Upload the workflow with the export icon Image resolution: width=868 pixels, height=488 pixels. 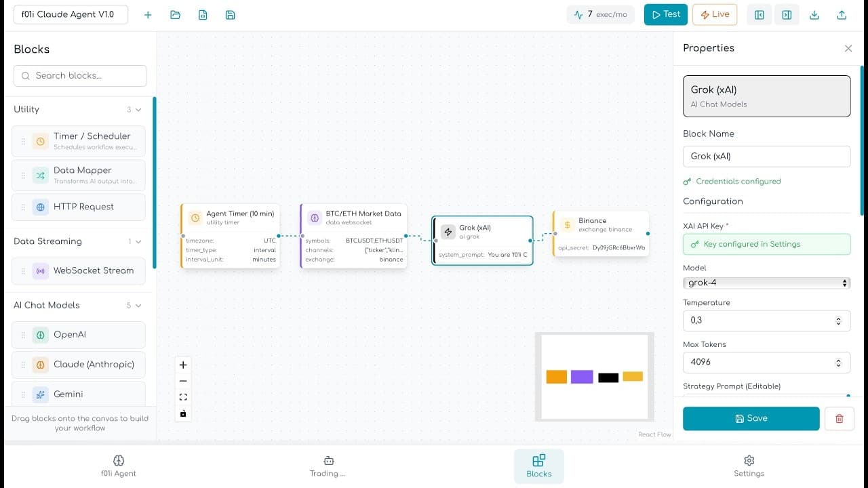(842, 14)
